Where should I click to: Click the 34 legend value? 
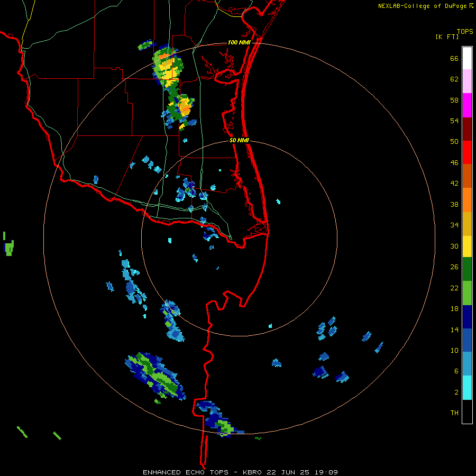454,225
